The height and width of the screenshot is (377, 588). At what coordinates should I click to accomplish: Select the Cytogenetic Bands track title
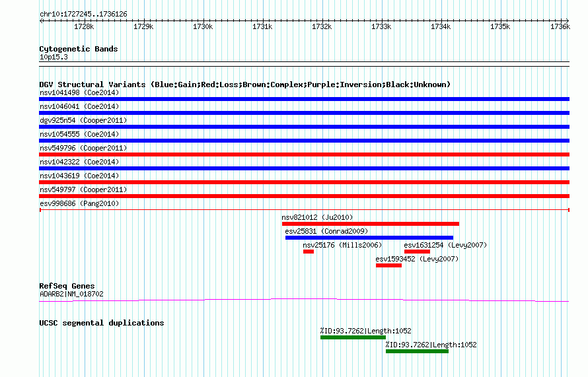click(79, 49)
